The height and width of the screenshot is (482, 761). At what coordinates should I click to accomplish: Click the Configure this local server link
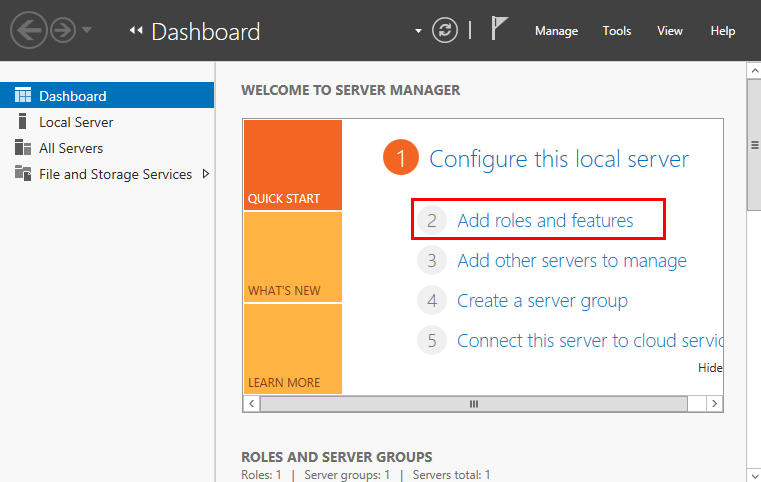[x=559, y=159]
